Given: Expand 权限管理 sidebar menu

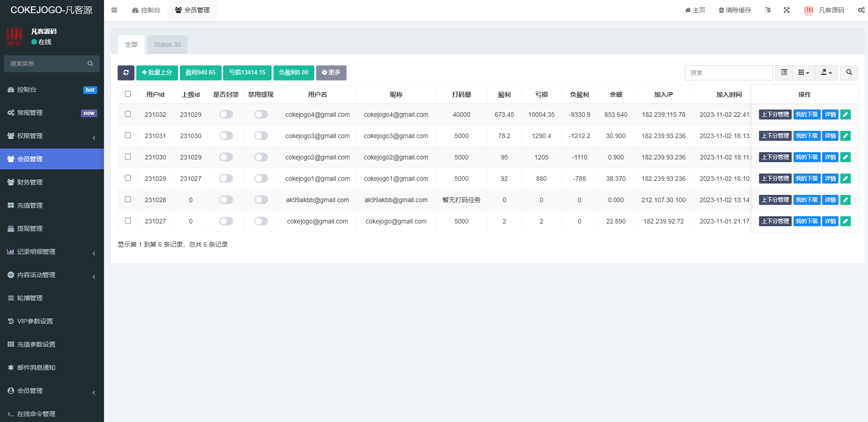Looking at the screenshot, I should pyautogui.click(x=52, y=136).
